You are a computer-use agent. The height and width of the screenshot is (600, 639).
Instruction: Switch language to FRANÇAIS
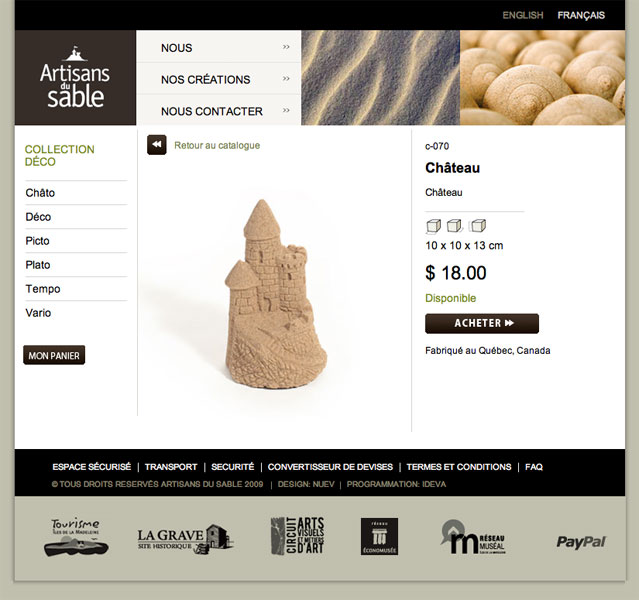tap(581, 15)
